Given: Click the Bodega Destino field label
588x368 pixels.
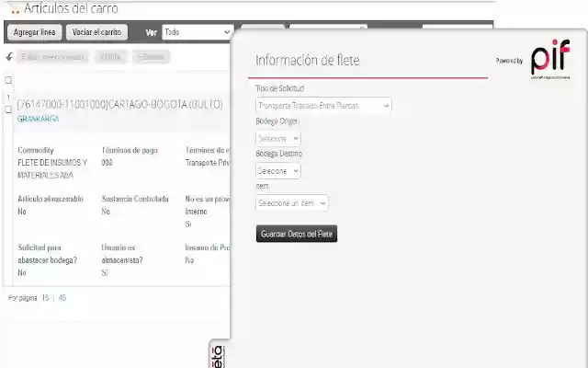Looking at the screenshot, I should point(278,154).
